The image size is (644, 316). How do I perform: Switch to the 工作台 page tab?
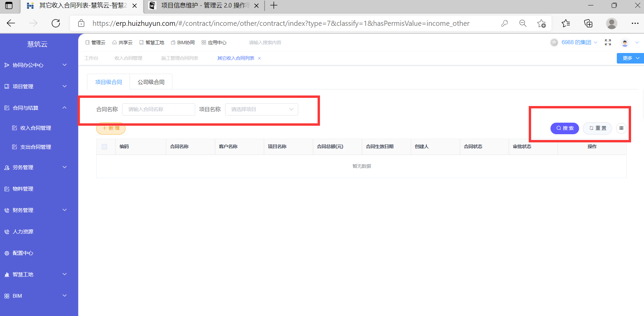pos(91,58)
